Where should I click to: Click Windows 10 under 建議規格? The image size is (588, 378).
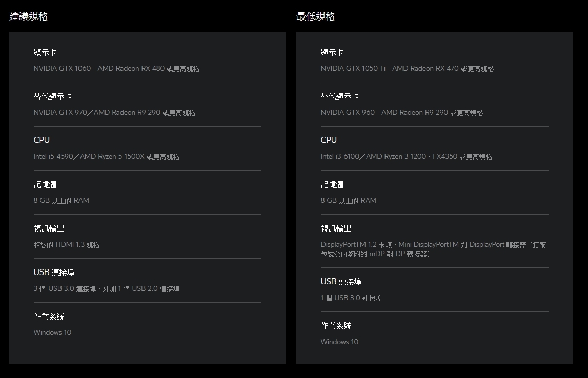52,333
